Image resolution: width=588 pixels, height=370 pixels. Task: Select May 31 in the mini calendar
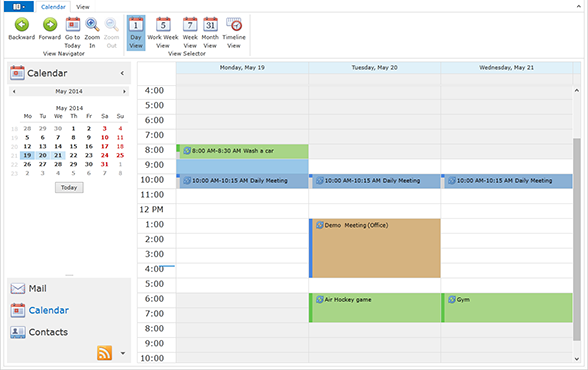(x=105, y=164)
